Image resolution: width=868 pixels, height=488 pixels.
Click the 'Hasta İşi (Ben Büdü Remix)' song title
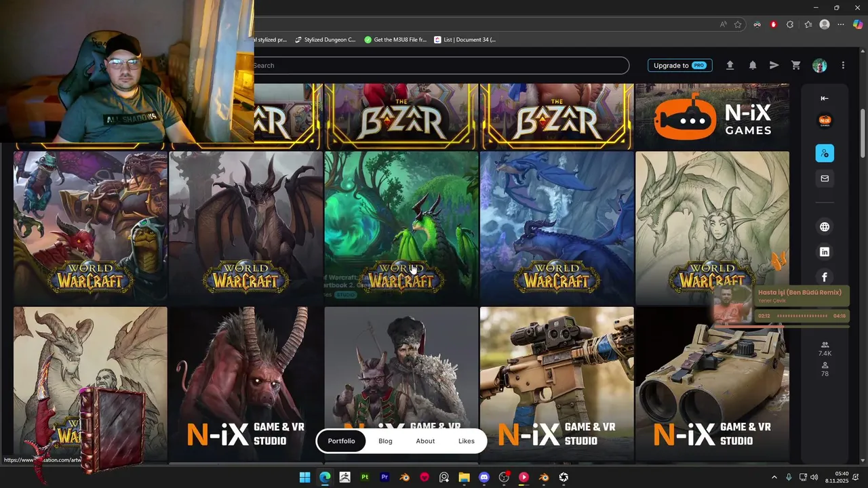pyautogui.click(x=800, y=292)
